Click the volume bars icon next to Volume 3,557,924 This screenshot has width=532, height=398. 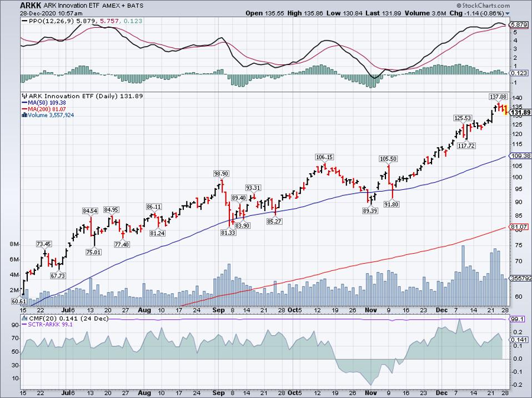(24, 115)
